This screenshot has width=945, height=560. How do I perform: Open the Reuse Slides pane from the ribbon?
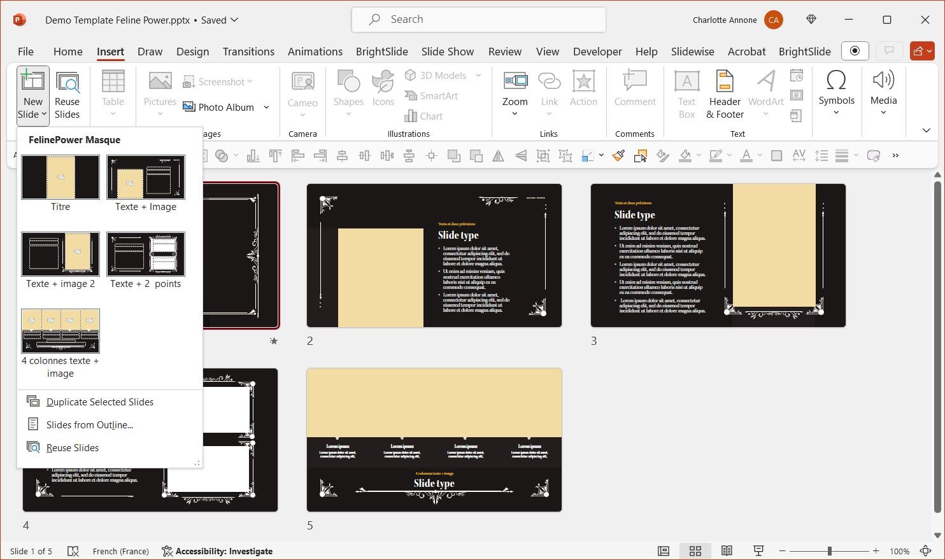pos(67,95)
